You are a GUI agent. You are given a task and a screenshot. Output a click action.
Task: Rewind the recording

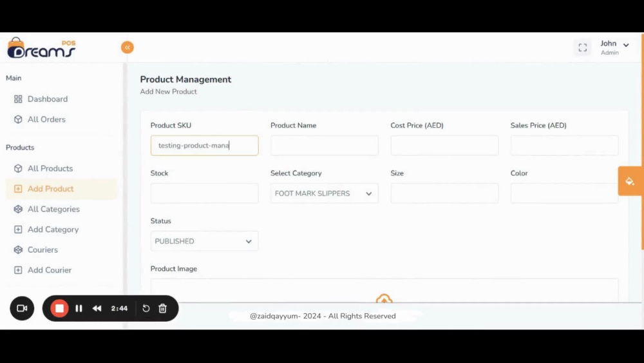click(97, 308)
